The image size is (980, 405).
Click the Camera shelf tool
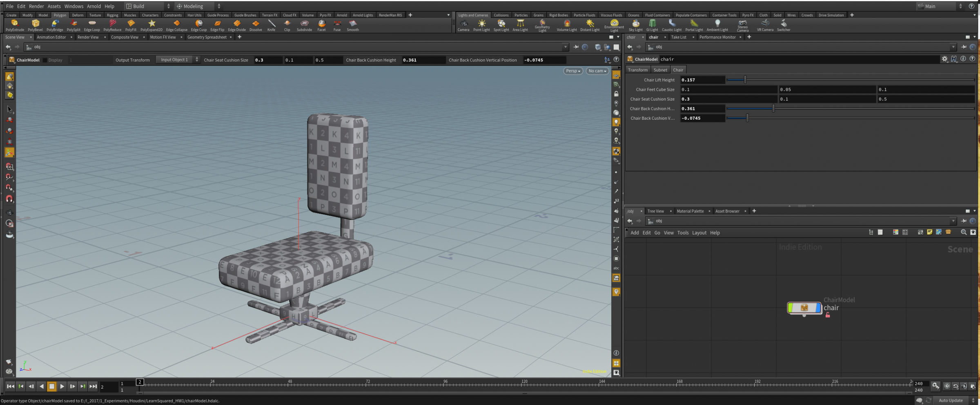tap(463, 25)
